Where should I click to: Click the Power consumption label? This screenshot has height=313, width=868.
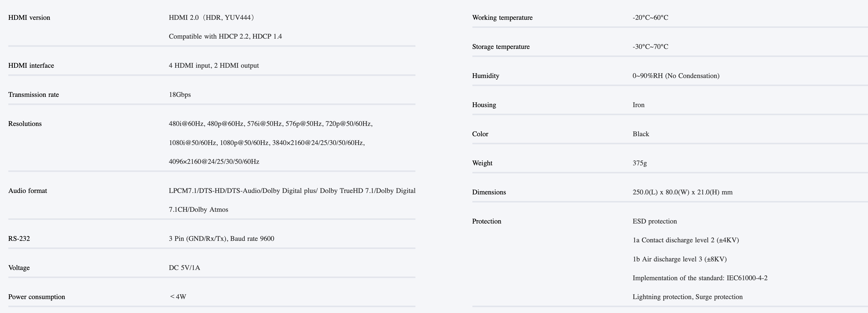(x=37, y=297)
